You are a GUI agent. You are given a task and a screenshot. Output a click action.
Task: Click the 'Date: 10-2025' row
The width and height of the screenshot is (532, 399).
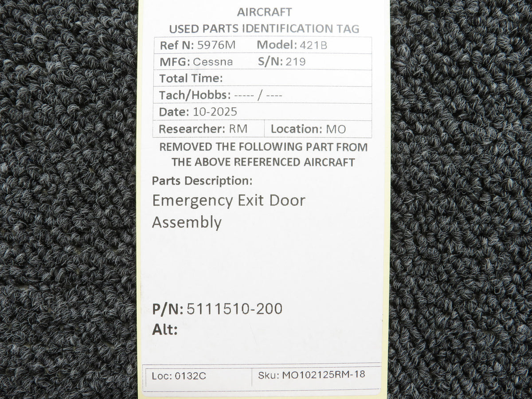(x=262, y=112)
